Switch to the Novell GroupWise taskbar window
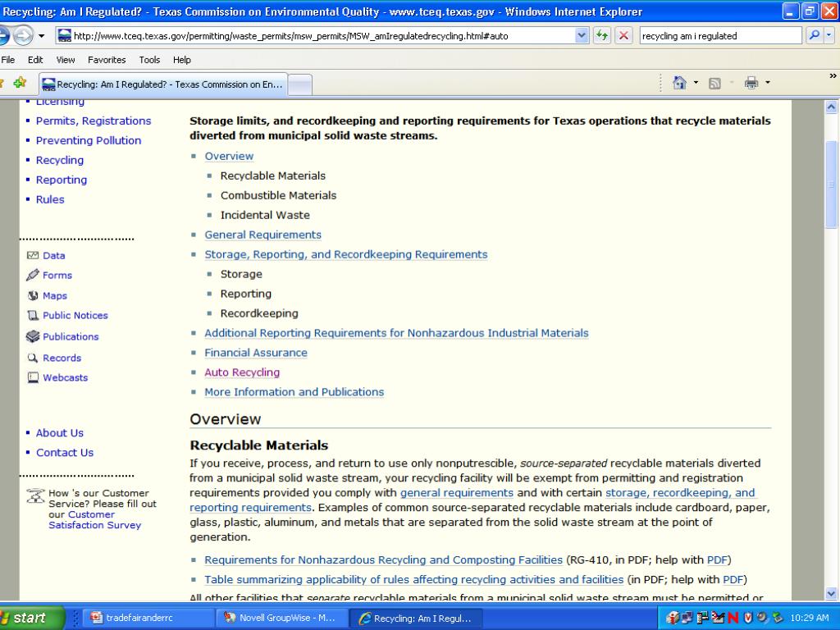The width and height of the screenshot is (840, 630). coord(282,618)
